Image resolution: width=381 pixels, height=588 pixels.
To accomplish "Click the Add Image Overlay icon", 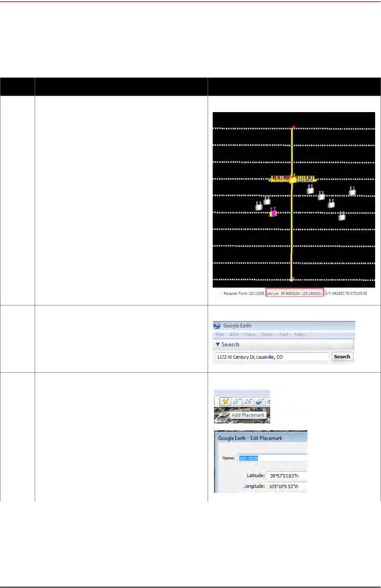I will (x=260, y=401).
